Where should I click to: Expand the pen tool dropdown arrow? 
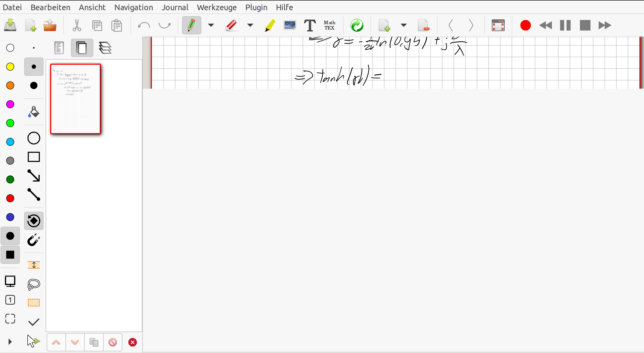(211, 26)
